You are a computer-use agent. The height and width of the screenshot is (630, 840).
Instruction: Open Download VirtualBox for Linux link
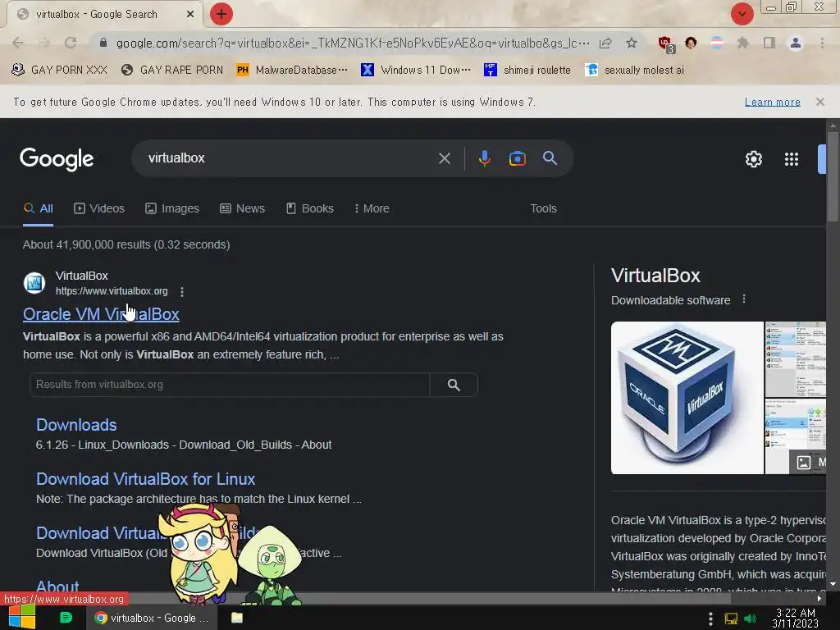[145, 479]
